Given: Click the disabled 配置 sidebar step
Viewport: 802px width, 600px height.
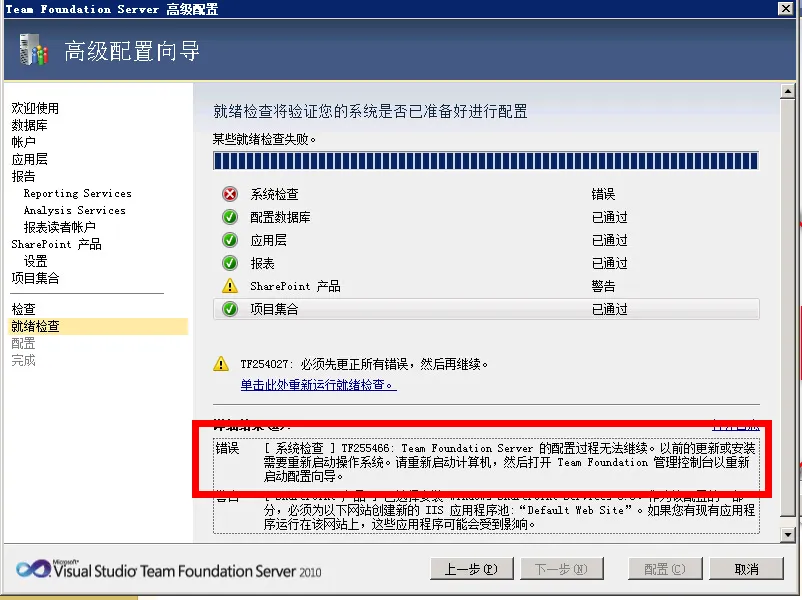Looking at the screenshot, I should [x=24, y=343].
